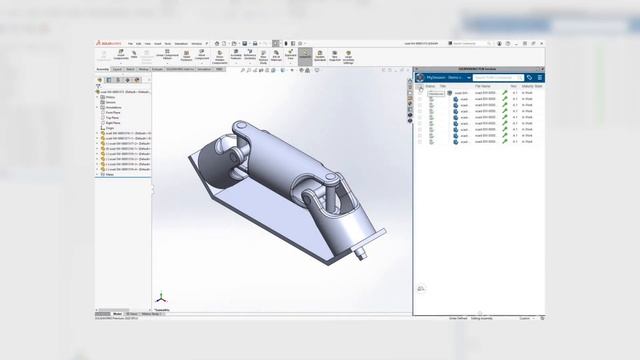Click the Print icon in the quick access toolbar
Viewport: 640px width, 360px height.
[255, 44]
